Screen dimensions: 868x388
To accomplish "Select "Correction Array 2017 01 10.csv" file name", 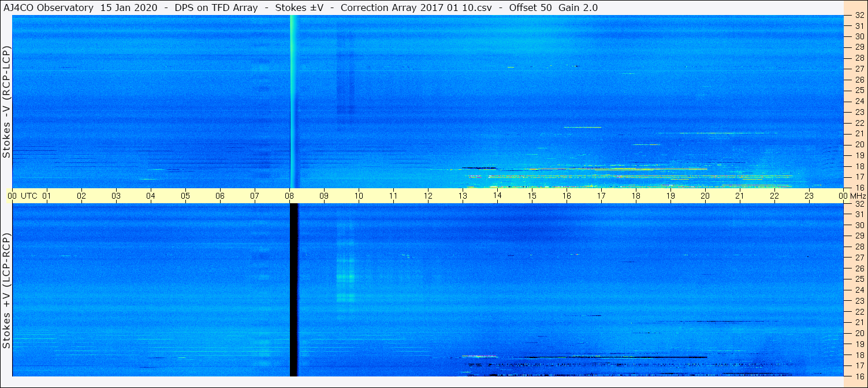I will point(416,8).
